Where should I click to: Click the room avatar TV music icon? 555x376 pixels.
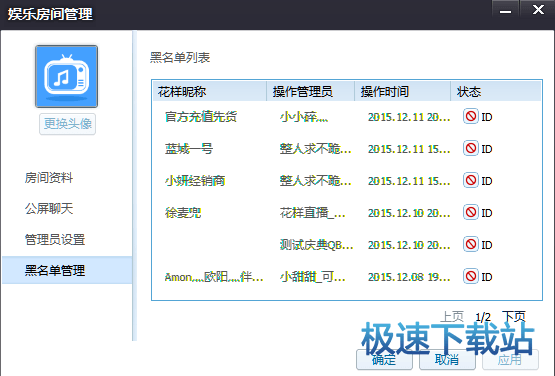[66, 76]
